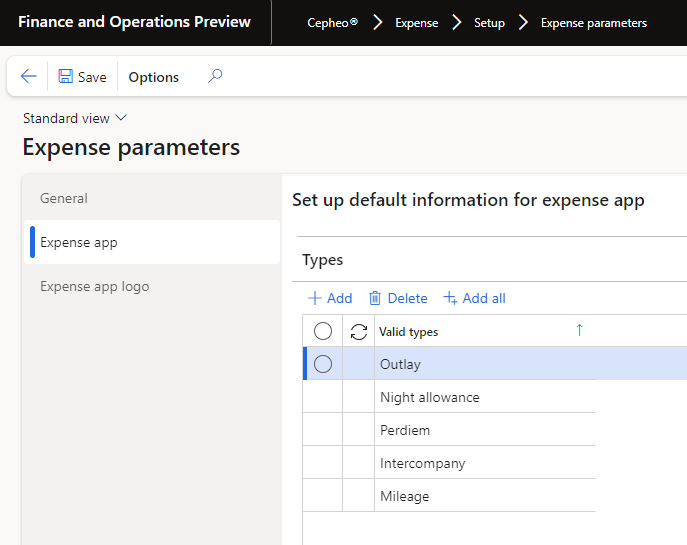Open search with magnifier icon
The height and width of the screenshot is (545, 687).
215,77
